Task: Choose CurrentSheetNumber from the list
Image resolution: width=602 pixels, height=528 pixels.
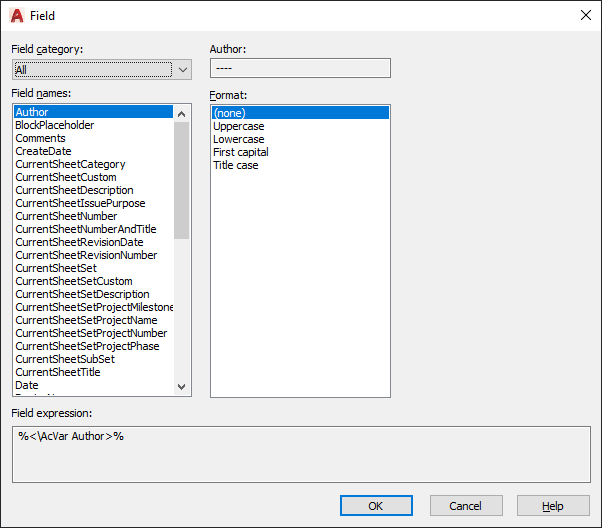Action: [66, 216]
